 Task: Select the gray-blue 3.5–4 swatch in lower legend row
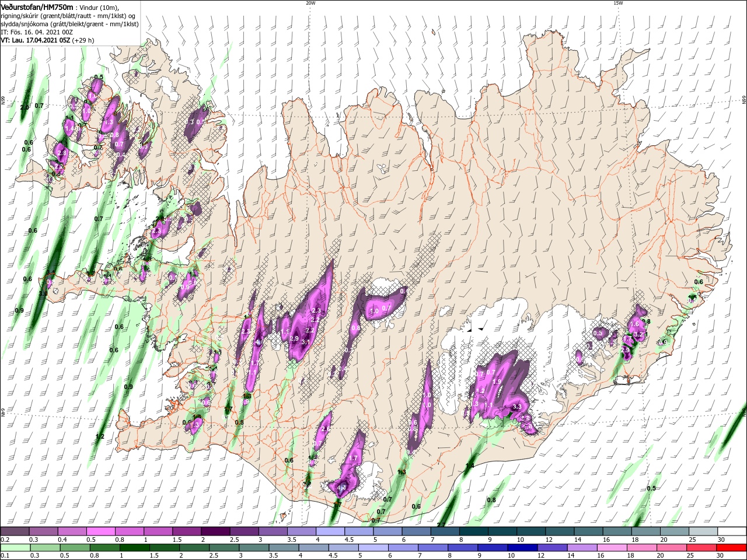pos(283,548)
